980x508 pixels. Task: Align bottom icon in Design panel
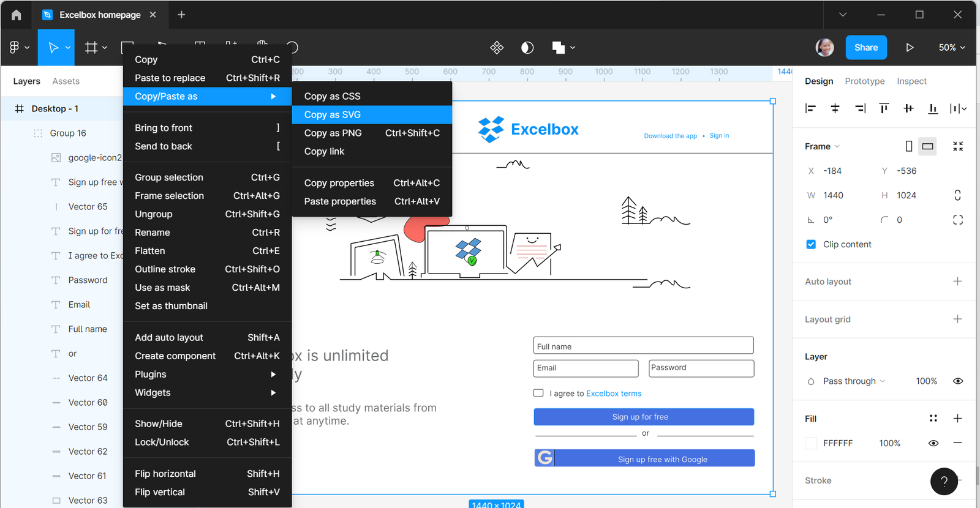pyautogui.click(x=933, y=108)
